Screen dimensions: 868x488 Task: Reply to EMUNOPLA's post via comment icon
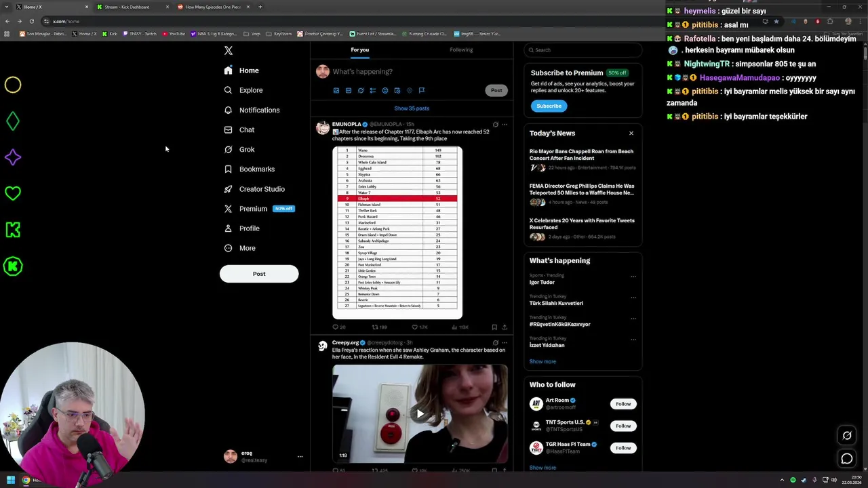[335, 327]
